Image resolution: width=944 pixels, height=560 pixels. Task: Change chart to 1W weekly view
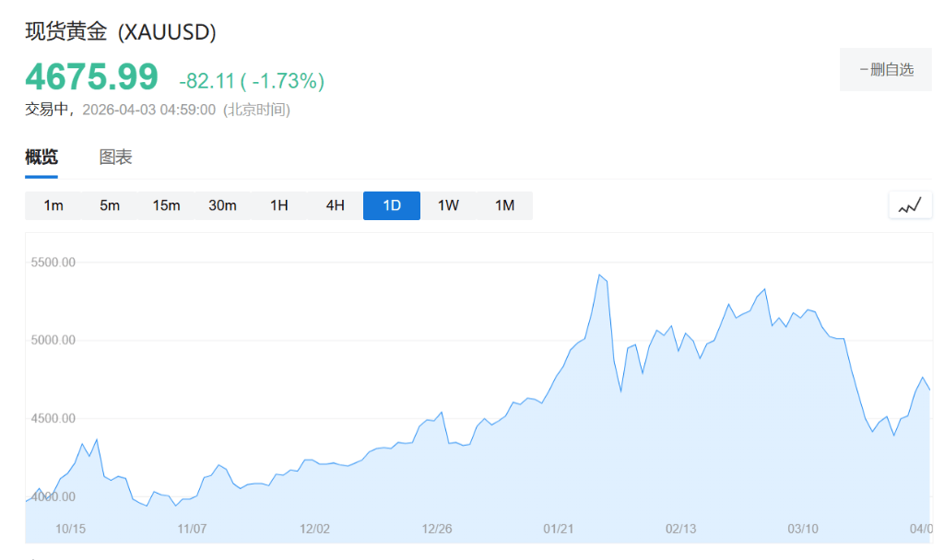tap(448, 205)
